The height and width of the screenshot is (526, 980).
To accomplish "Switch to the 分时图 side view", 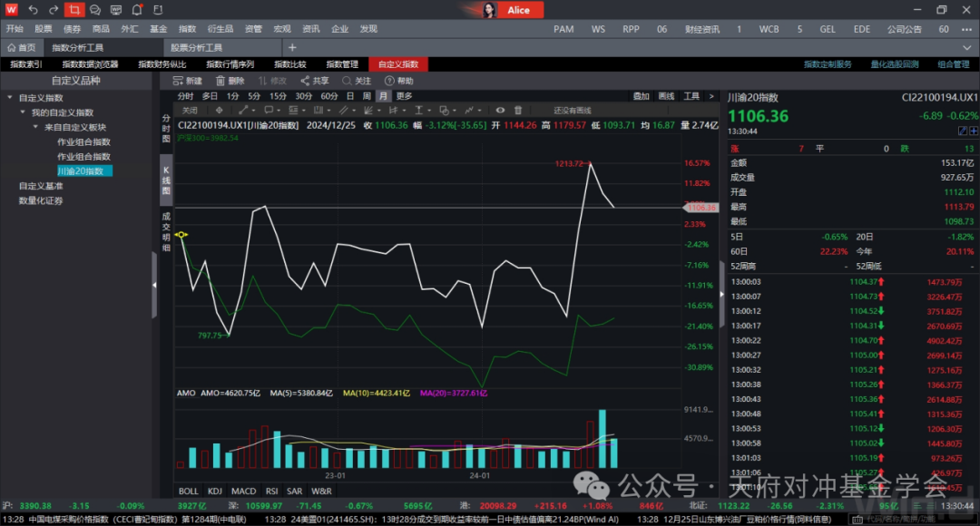I will coord(166,128).
